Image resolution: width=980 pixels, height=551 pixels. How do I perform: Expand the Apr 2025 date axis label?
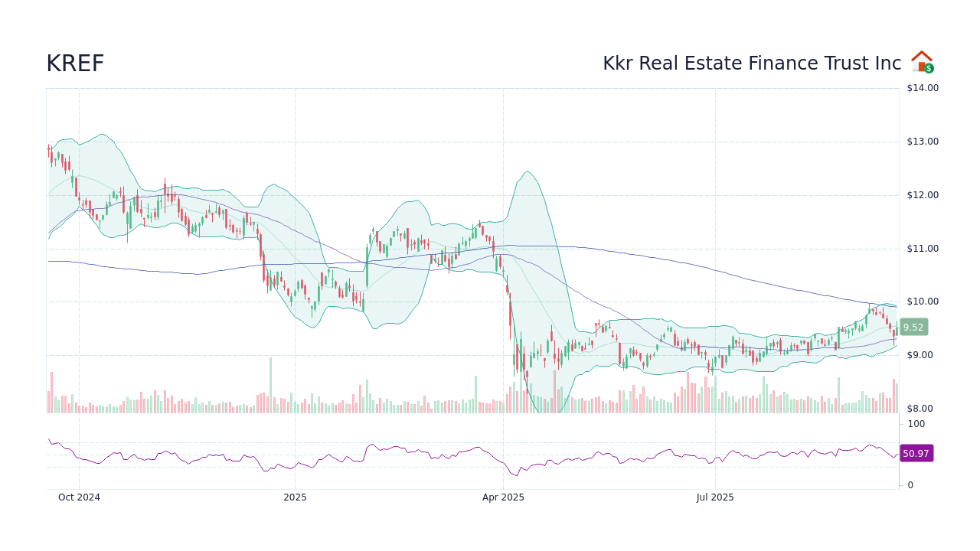pyautogui.click(x=503, y=497)
